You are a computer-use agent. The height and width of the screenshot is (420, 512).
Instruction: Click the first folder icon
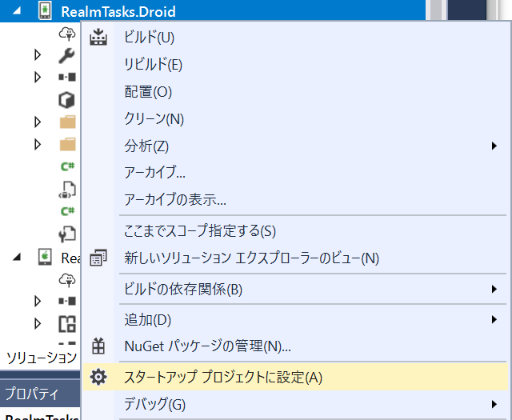click(67, 122)
